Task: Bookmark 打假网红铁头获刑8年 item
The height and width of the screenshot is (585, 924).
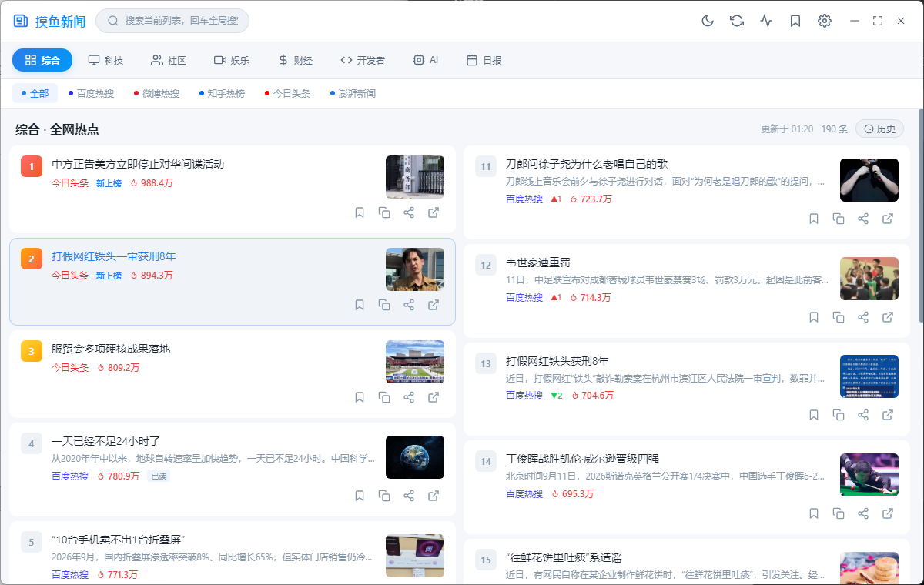Action: 814,415
